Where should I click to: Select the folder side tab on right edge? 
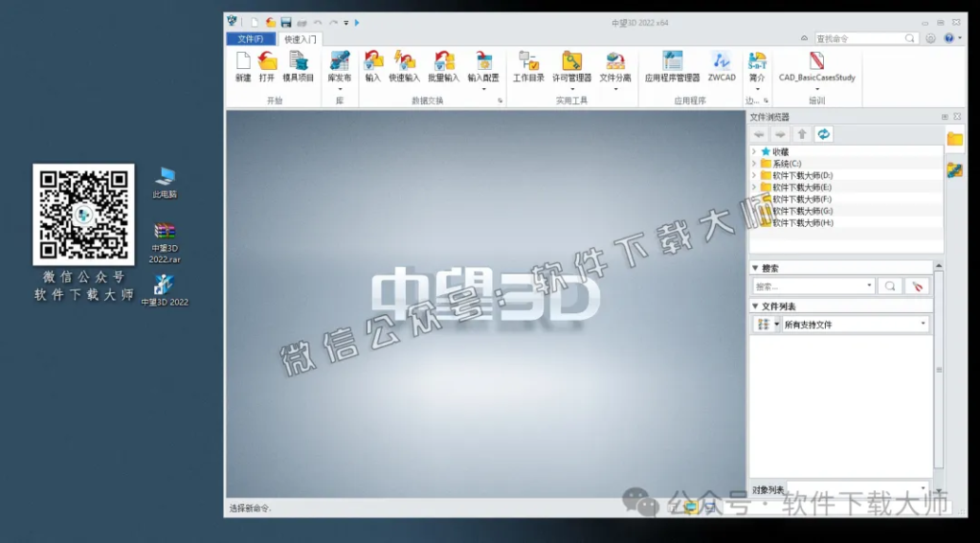coord(955,139)
